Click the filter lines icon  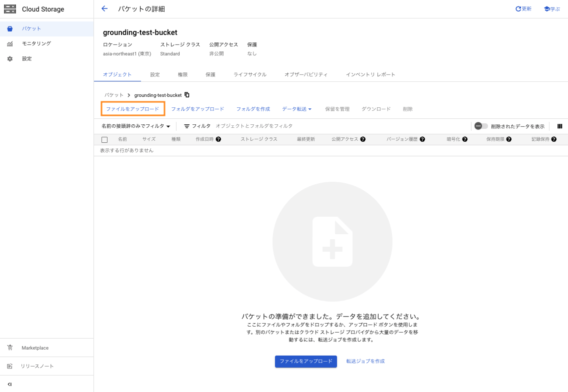point(186,126)
